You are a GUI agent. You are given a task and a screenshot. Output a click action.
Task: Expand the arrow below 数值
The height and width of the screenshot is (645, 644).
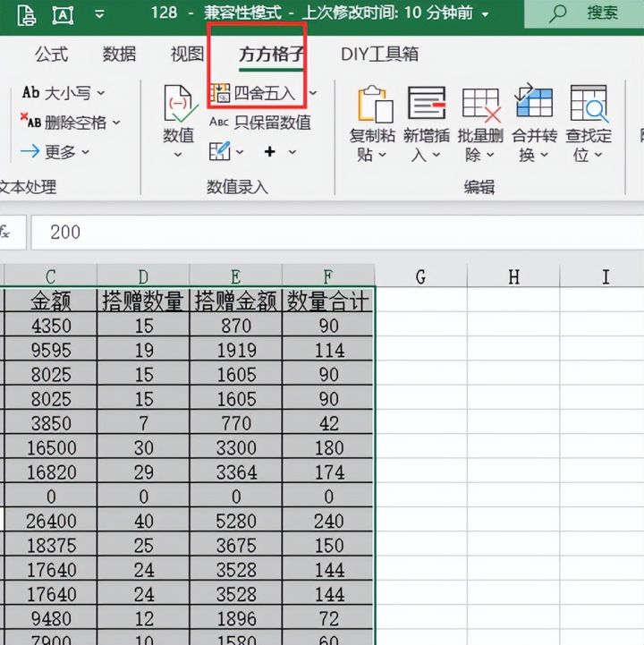click(178, 155)
